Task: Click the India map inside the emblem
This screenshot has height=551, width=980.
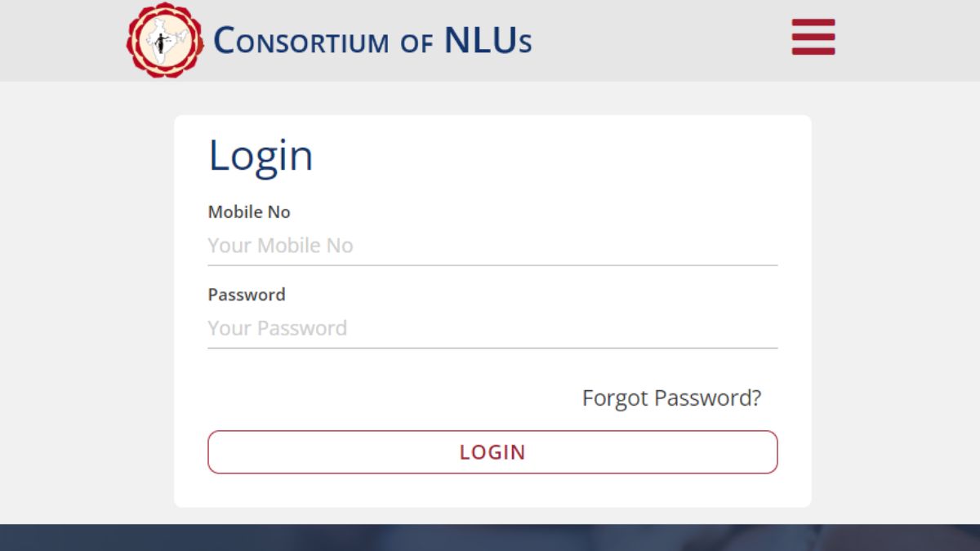Action: coord(164,40)
